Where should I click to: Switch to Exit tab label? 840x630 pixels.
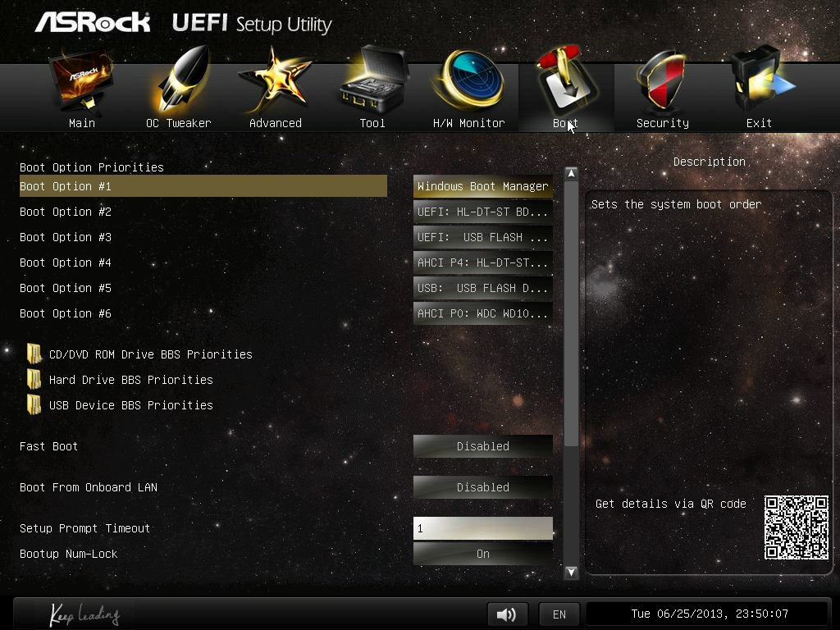click(x=759, y=123)
